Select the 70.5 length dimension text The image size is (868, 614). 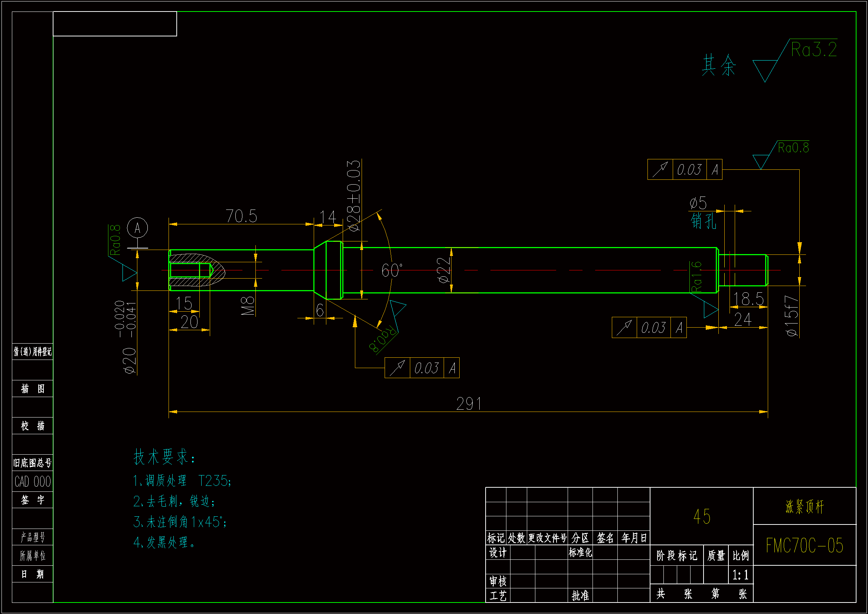(x=242, y=217)
